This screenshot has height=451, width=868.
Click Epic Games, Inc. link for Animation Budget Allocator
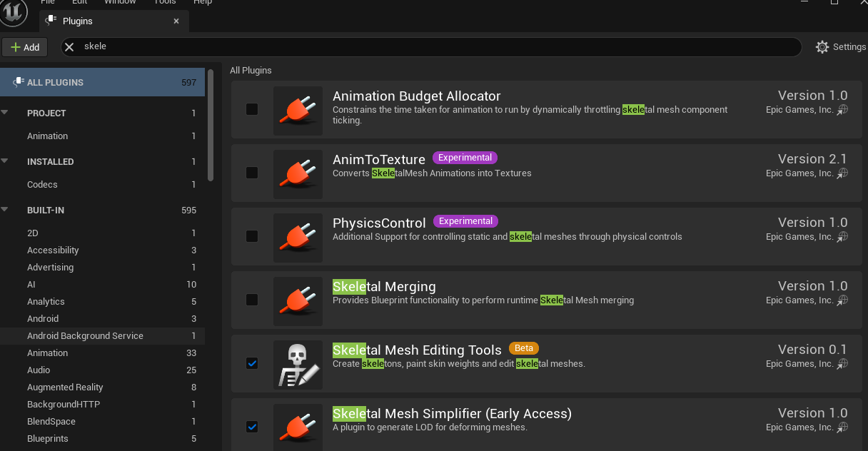point(799,110)
